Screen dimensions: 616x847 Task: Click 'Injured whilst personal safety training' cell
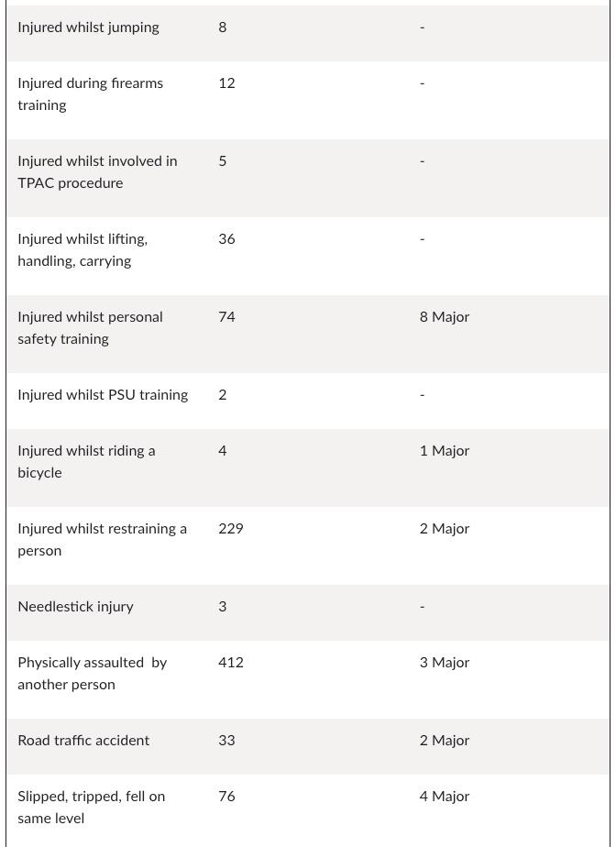click(x=90, y=327)
